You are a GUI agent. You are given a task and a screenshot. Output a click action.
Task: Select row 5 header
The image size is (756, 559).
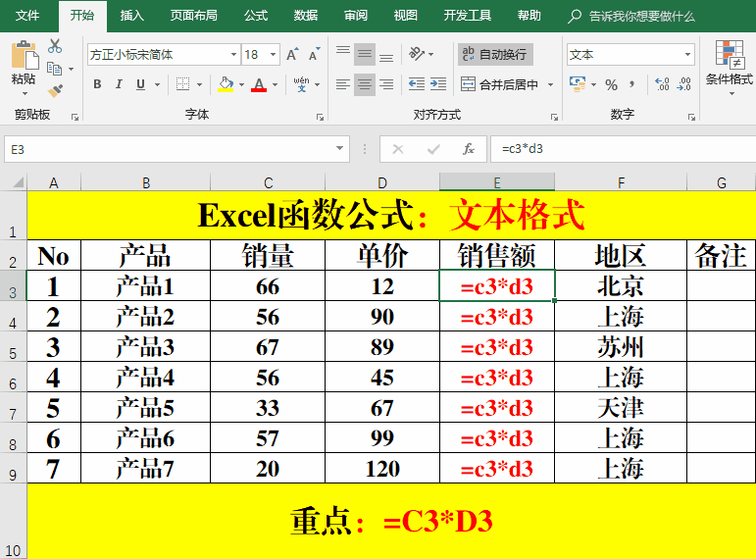click(13, 347)
